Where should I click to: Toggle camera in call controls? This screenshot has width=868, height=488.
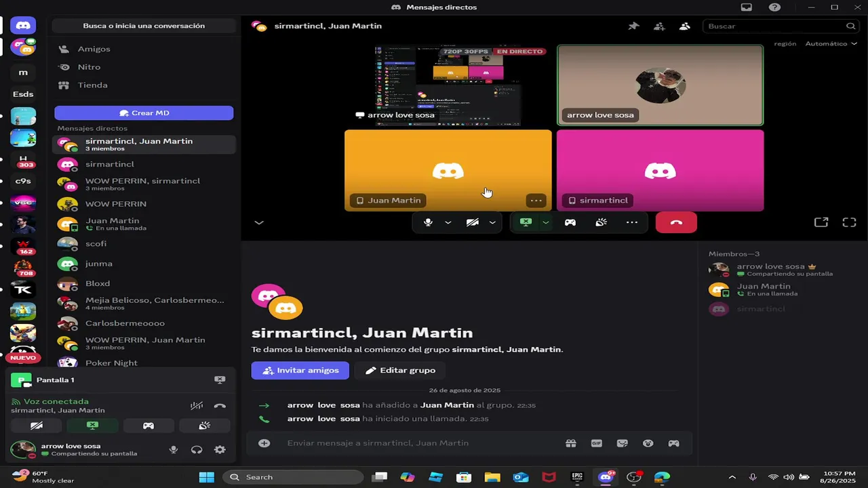pyautogui.click(x=473, y=222)
